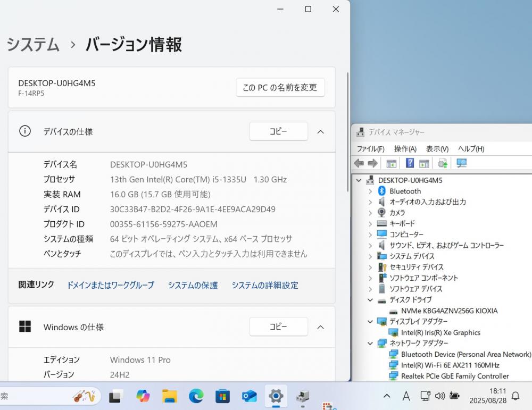Image resolution: width=532 pixels, height=410 pixels.
Task: Open Task View from the taskbar
Action: (x=115, y=396)
